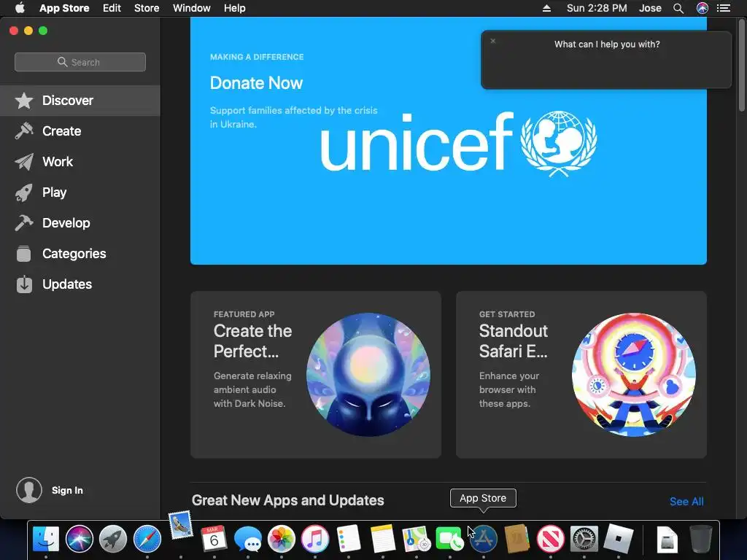Open the Trash in the dock
Screen dimensions: 747x560
click(x=701, y=539)
